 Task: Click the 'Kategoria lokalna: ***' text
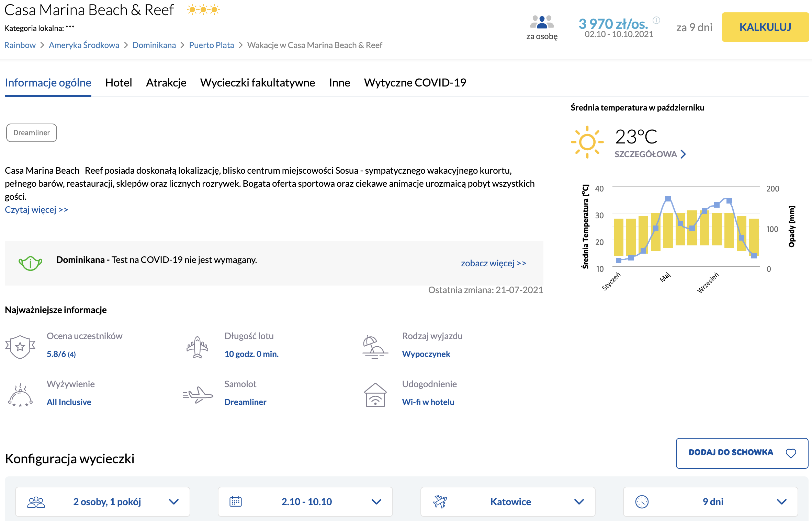[x=39, y=28]
